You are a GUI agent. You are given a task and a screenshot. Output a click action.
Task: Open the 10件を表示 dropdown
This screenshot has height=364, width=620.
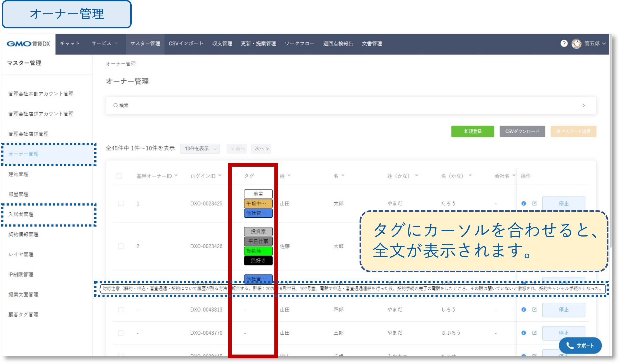point(199,148)
